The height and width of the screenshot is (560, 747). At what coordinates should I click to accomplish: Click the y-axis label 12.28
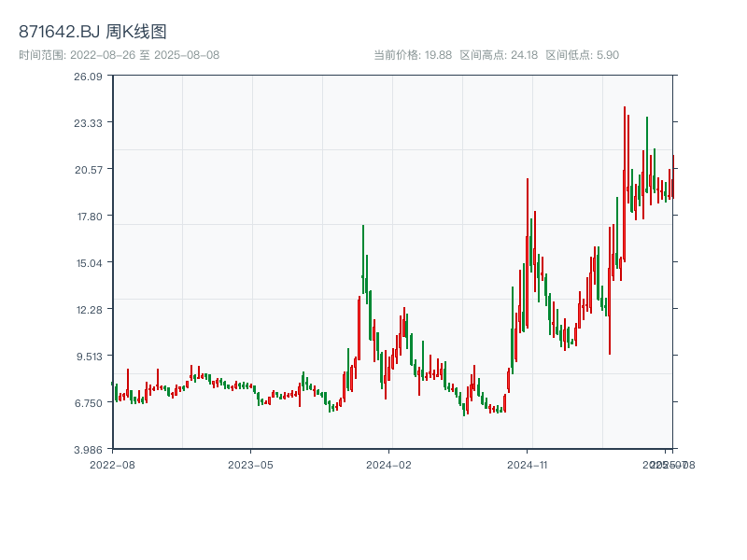pyautogui.click(x=89, y=310)
